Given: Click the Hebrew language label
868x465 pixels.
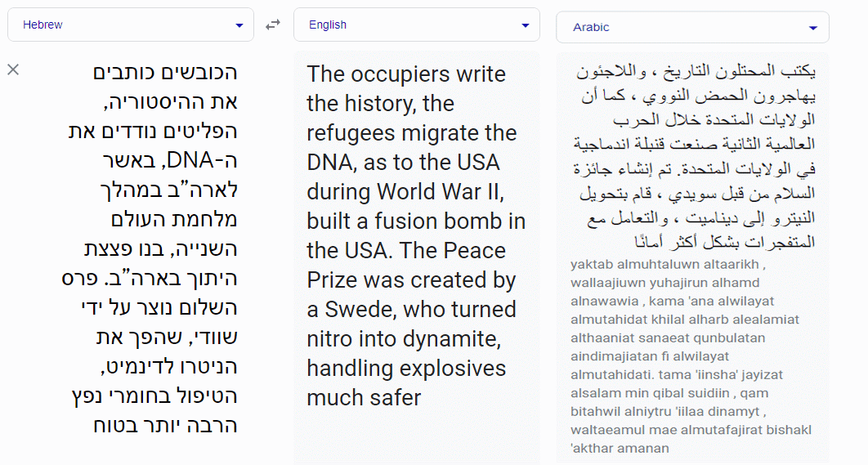Looking at the screenshot, I should (x=43, y=25).
